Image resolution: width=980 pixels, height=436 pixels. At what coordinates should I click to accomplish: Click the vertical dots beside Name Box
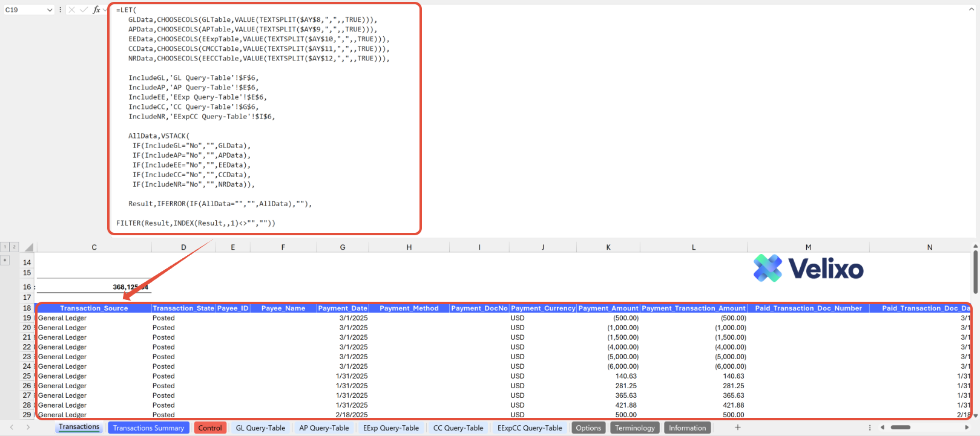[x=60, y=10]
